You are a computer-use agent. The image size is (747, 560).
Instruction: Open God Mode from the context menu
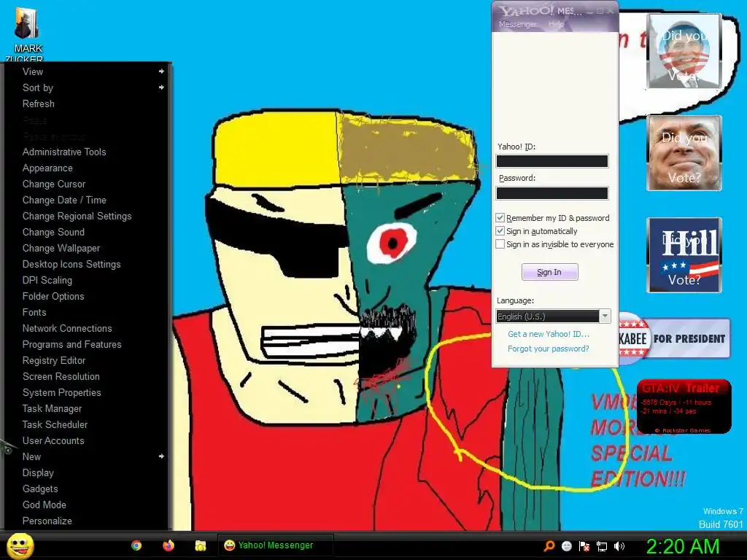coord(87,505)
